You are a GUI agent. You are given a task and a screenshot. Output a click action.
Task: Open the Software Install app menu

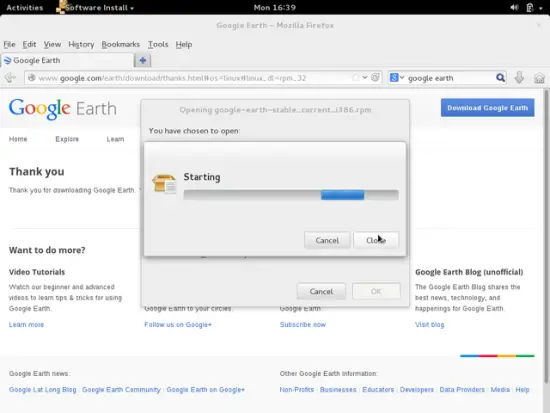tap(95, 7)
